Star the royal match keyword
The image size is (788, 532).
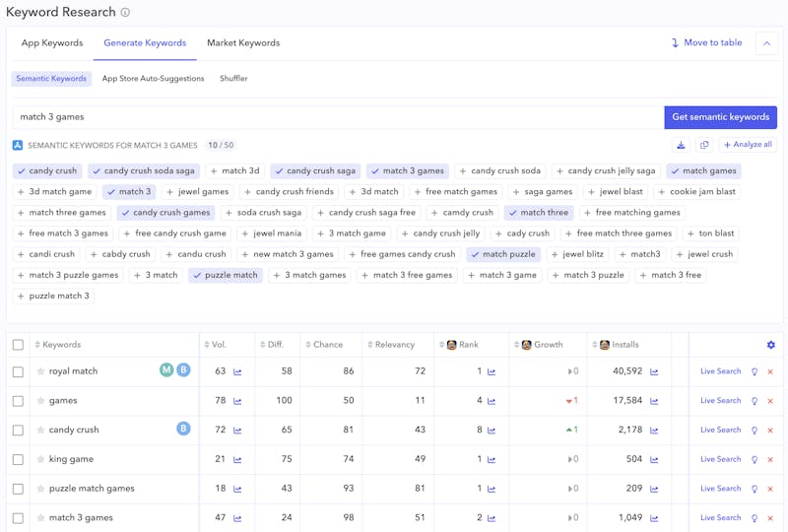point(40,371)
